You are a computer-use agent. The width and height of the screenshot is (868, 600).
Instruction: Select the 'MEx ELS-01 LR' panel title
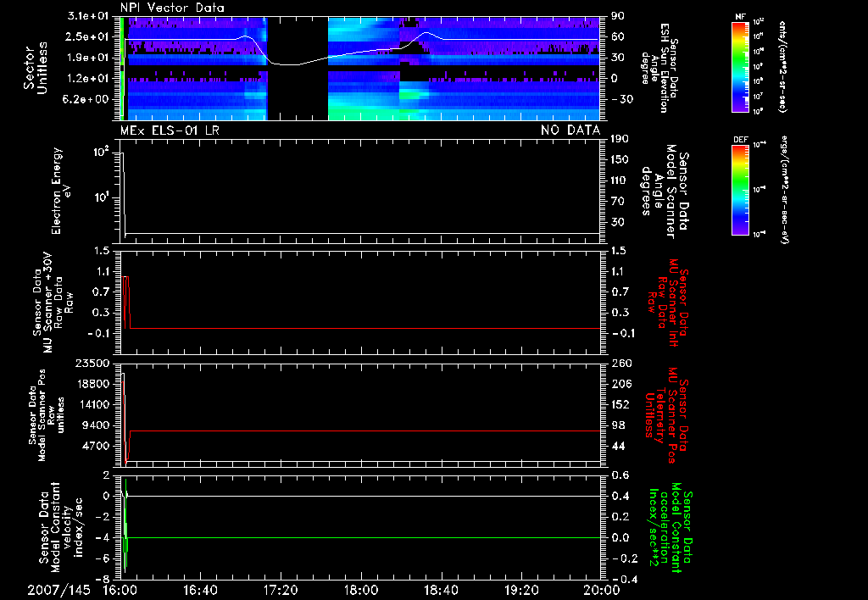coord(170,131)
